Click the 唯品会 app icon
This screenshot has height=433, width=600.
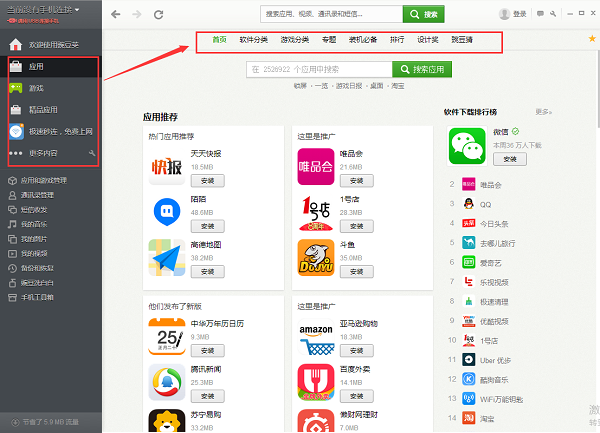[x=315, y=168]
